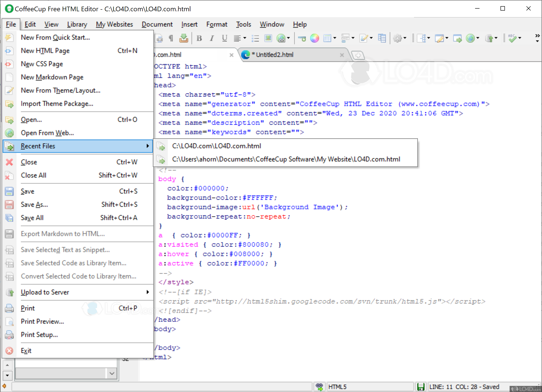Click the spell check ABC icon

(x=512, y=38)
